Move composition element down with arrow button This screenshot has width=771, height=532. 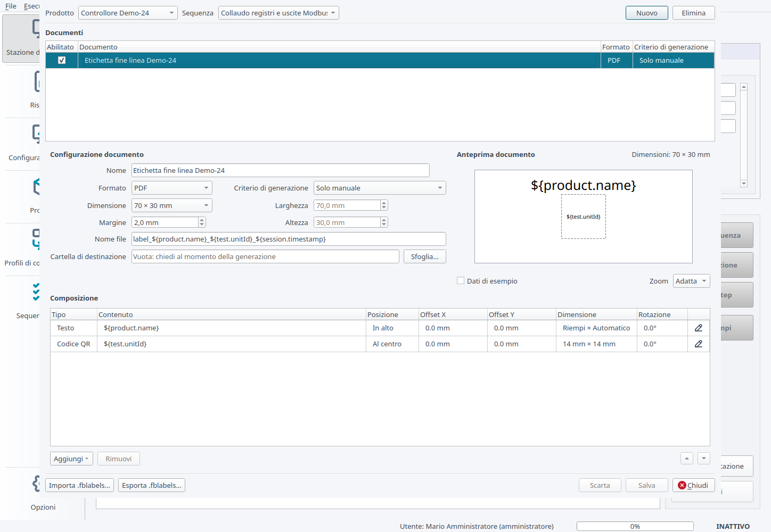click(x=704, y=459)
